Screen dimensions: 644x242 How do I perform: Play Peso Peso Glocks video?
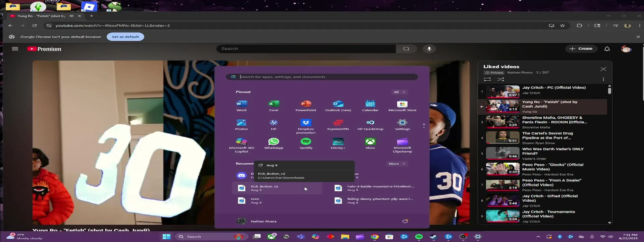[x=543, y=169]
